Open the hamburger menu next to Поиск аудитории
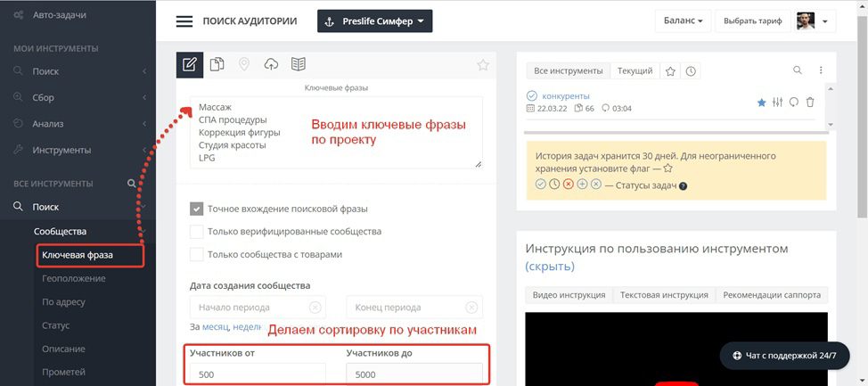Image resolution: width=868 pixels, height=386 pixels. [184, 21]
